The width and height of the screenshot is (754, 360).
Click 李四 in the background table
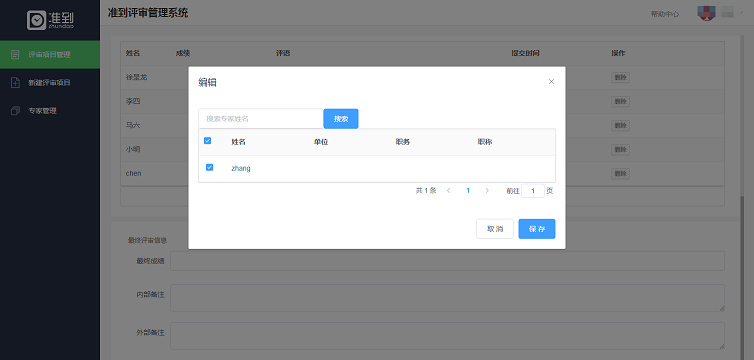(133, 101)
